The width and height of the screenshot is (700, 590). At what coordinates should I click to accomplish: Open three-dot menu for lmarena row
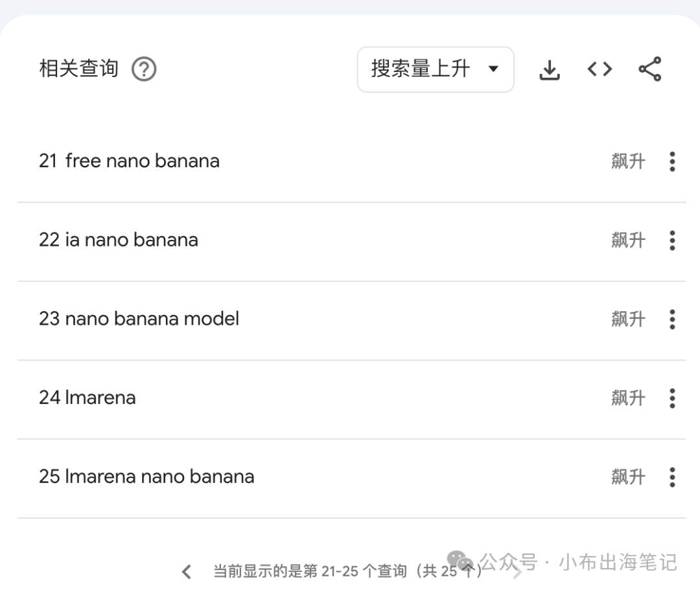672,398
